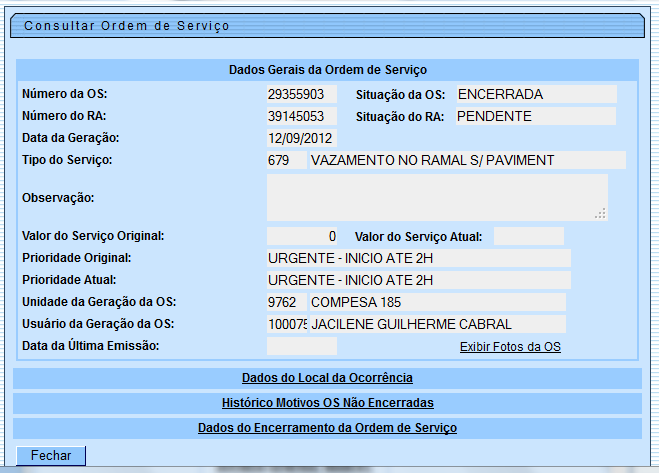The height and width of the screenshot is (473, 659).
Task: Open the Exibir Fotos da OS link
Action: pyautogui.click(x=510, y=347)
